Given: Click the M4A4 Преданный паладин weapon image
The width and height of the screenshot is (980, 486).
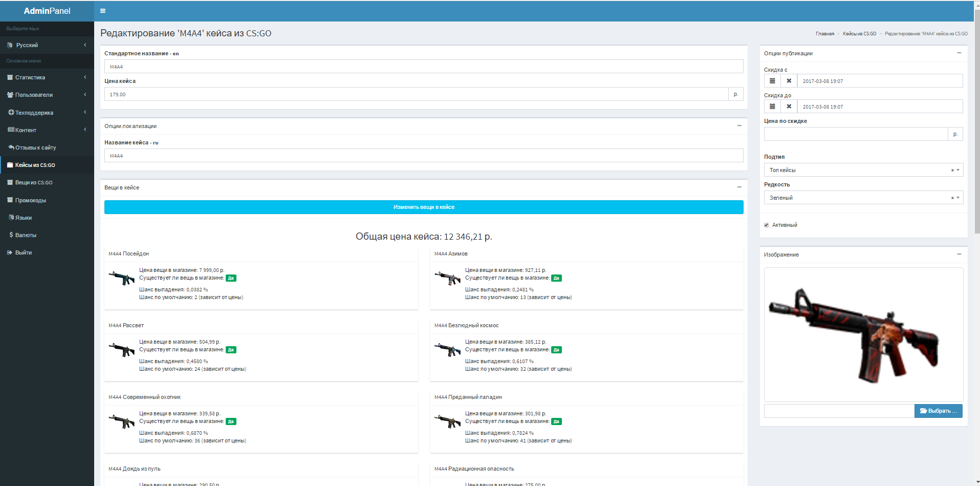Looking at the screenshot, I should [447, 421].
